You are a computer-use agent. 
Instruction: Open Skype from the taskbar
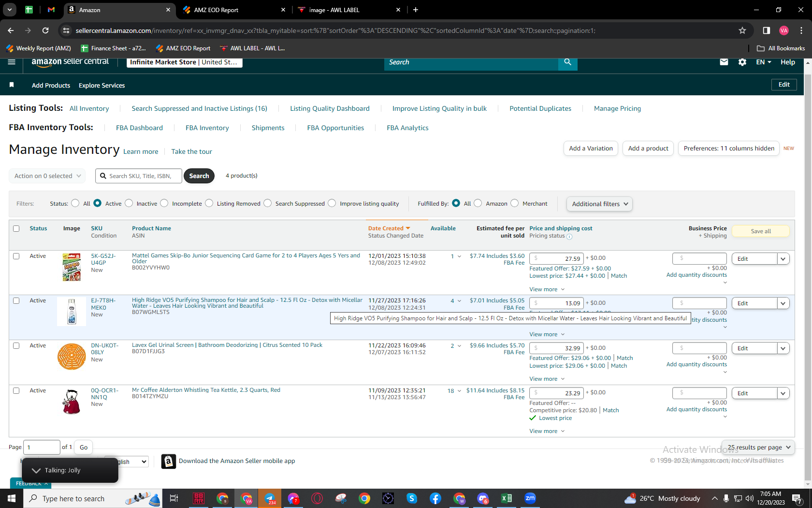pyautogui.click(x=412, y=498)
